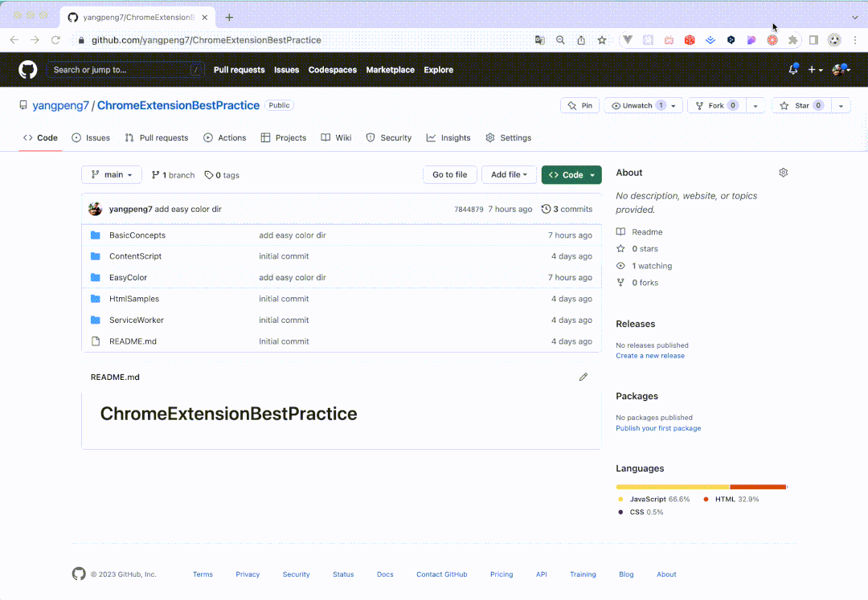The height and width of the screenshot is (600, 868).
Task: Open the notifications bell icon
Action: (793, 70)
